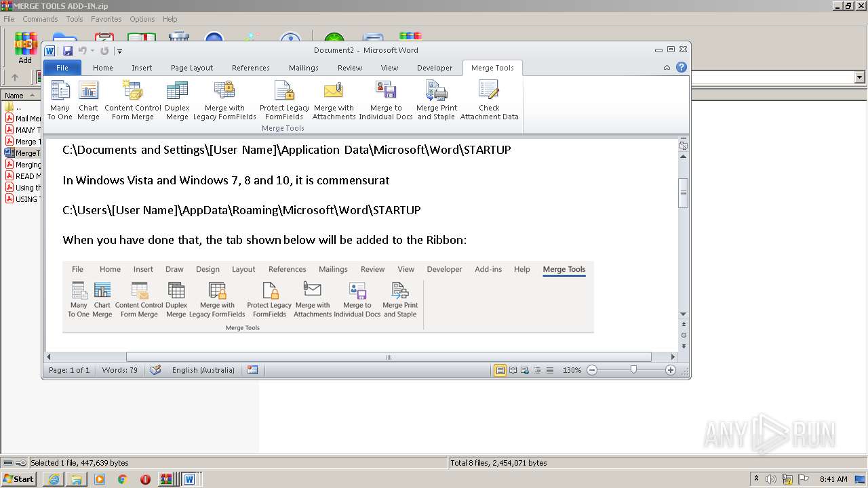The height and width of the screenshot is (488, 868).
Task: Open the File tab in Word
Action: coord(62,68)
